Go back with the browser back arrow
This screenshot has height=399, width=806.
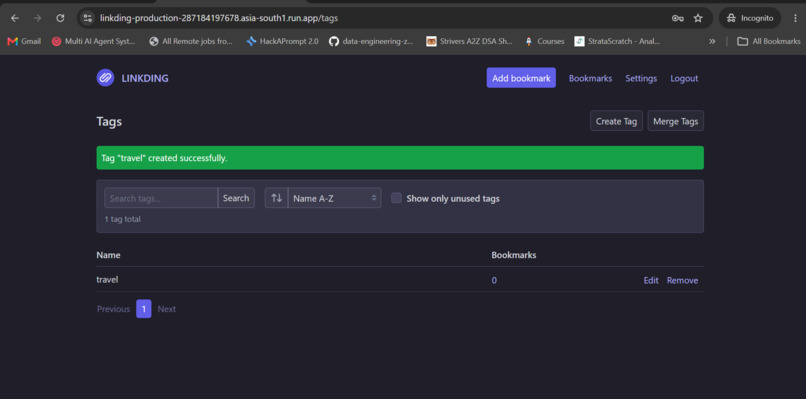coord(15,18)
